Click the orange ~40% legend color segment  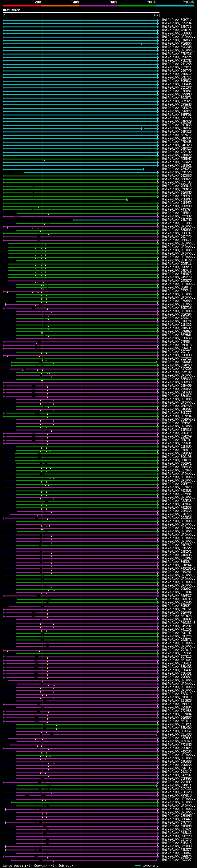pyautogui.click(x=60, y=6)
